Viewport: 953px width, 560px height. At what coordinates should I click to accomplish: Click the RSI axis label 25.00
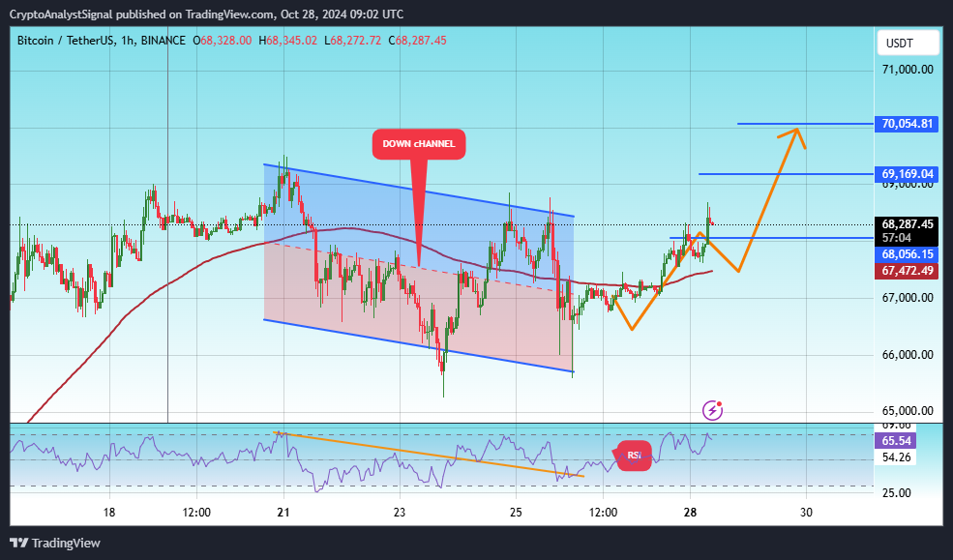897,493
